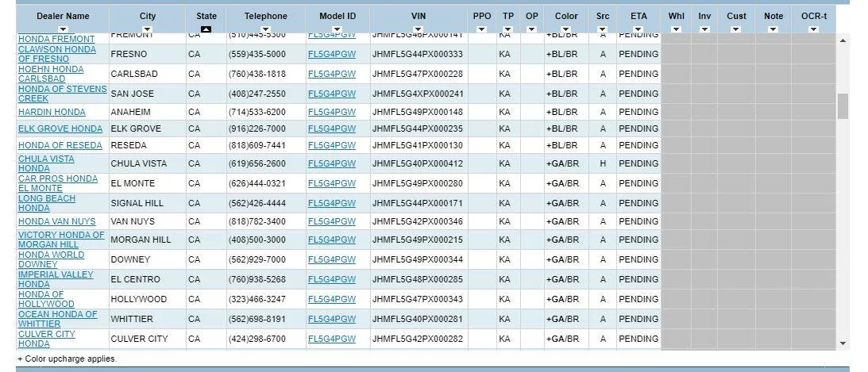
Task: Select PENDING ETA in the Reseda row
Action: pos(638,145)
